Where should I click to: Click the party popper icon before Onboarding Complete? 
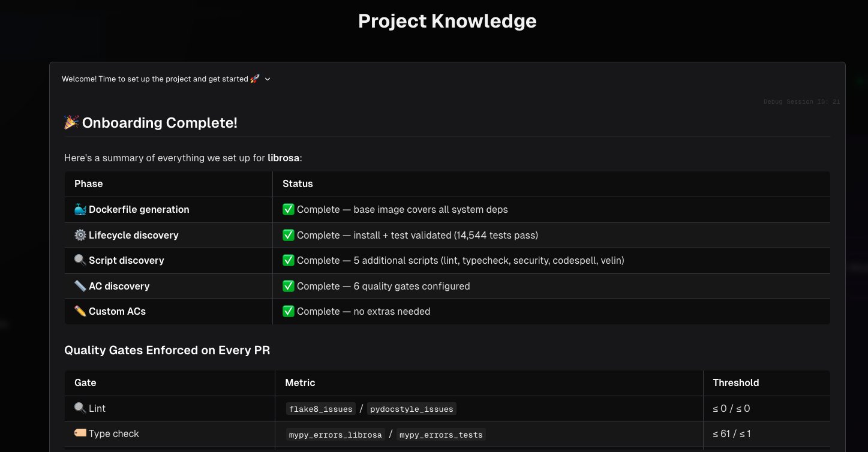(71, 123)
